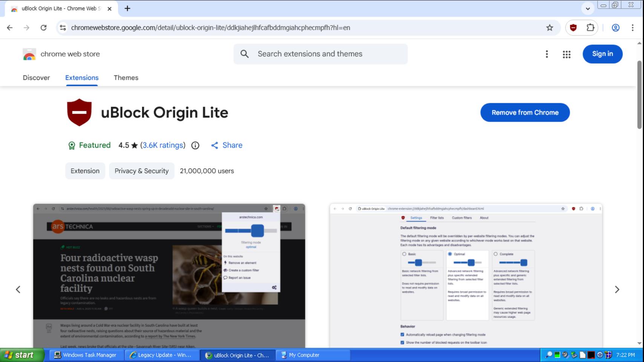Image resolution: width=644 pixels, height=362 pixels.
Task: Show next screenshot with right arrow
Action: 617,289
